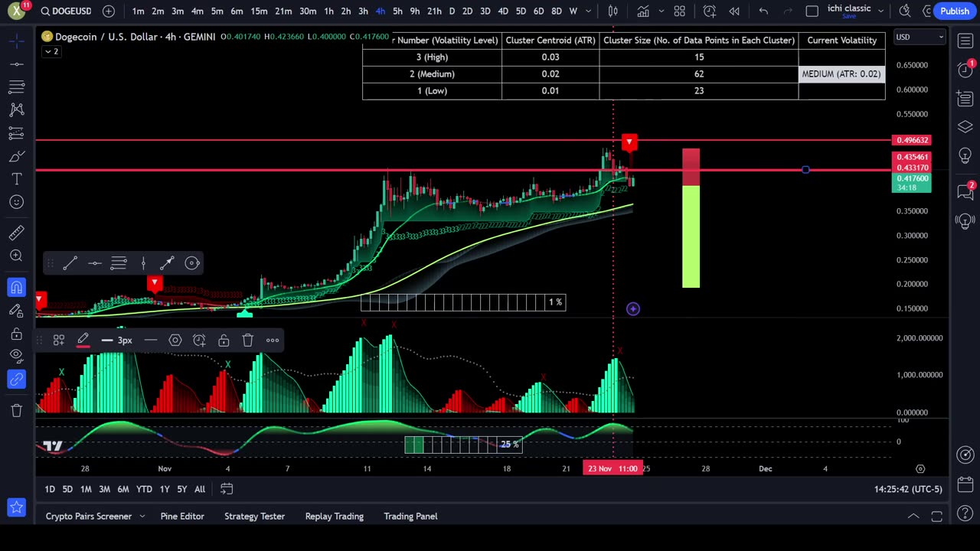Open the candlestick chart type selector

[613, 11]
